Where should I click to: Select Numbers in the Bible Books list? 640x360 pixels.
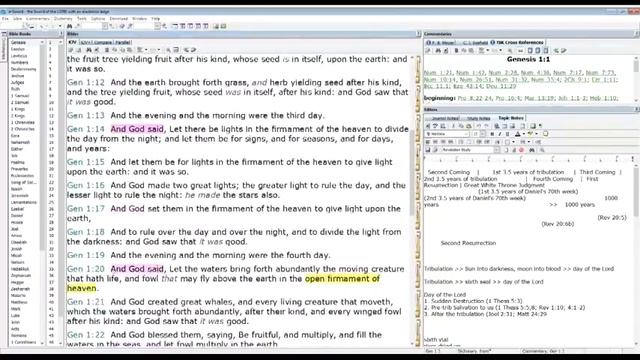(x=20, y=62)
